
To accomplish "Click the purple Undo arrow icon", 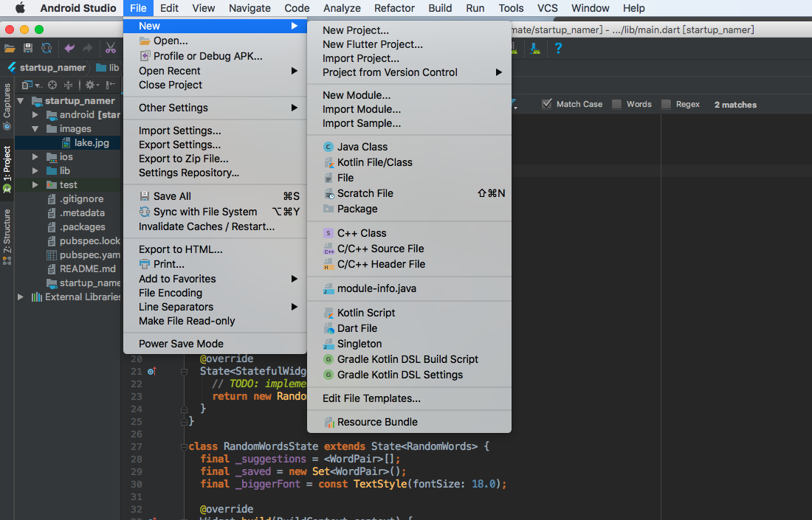I will 69,48.
